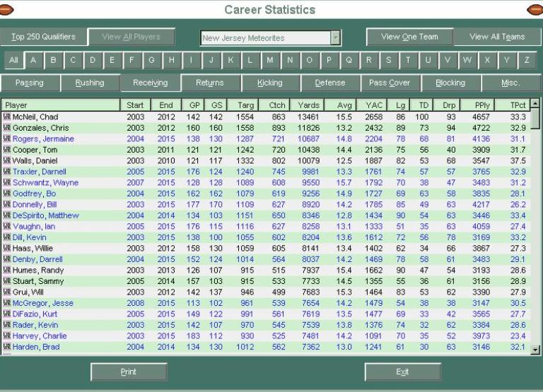Screen dimensions: 543x392
Task: Click the Exit button
Action: [x=402, y=372]
